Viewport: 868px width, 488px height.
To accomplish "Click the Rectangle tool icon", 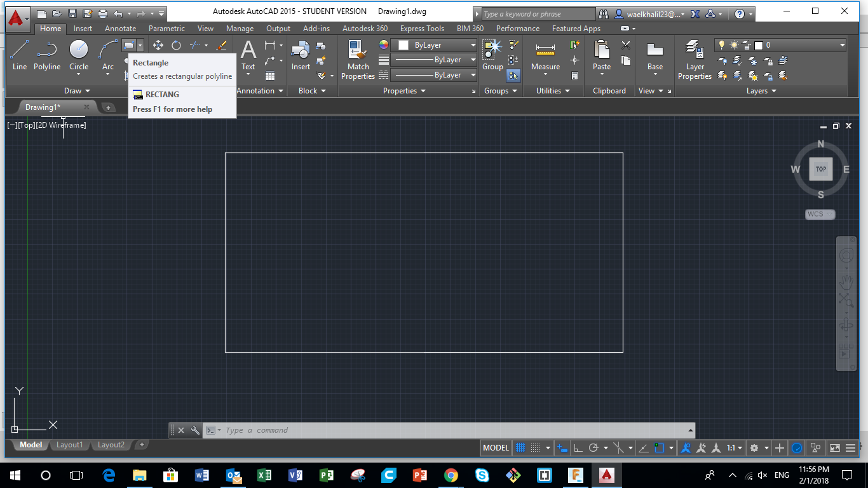I will [129, 45].
